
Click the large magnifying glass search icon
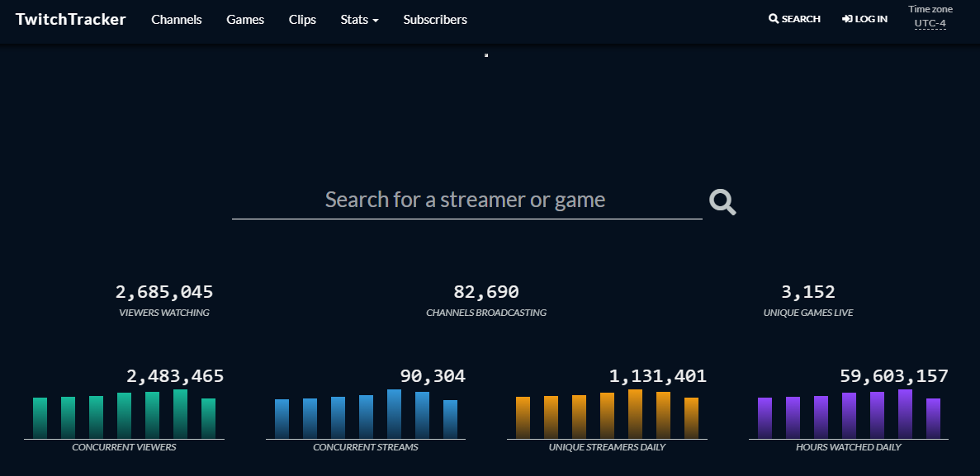point(722,201)
